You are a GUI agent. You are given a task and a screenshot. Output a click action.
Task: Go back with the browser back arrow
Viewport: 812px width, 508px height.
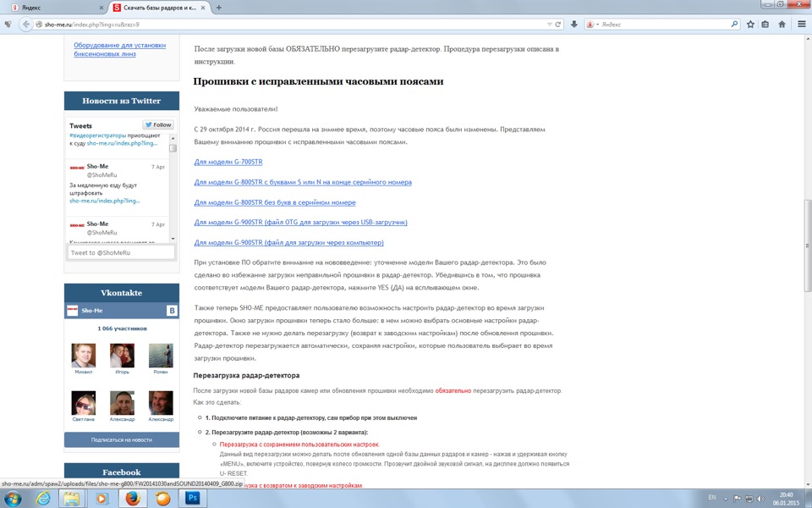tap(25, 24)
